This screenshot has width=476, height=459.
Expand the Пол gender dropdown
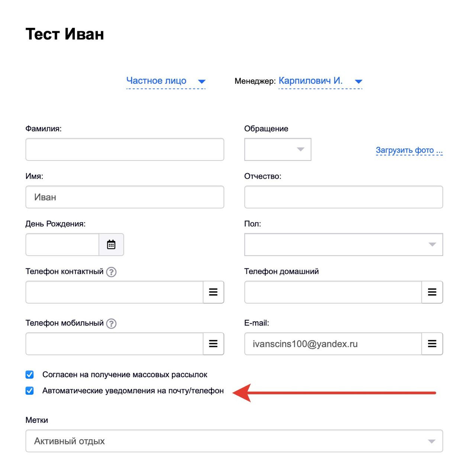pos(343,245)
